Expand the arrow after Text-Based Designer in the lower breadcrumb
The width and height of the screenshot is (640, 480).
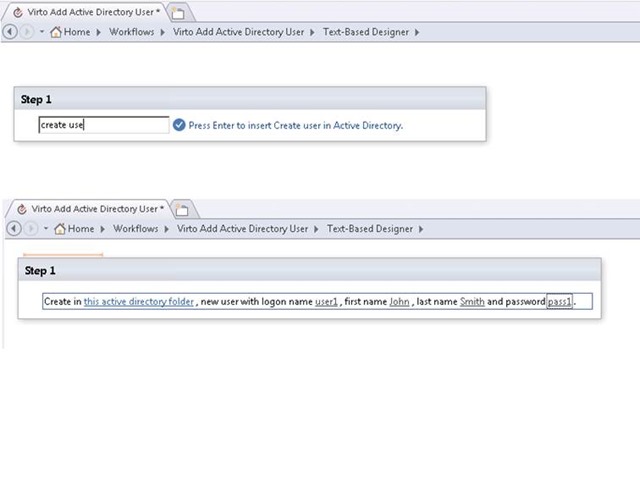(x=419, y=229)
